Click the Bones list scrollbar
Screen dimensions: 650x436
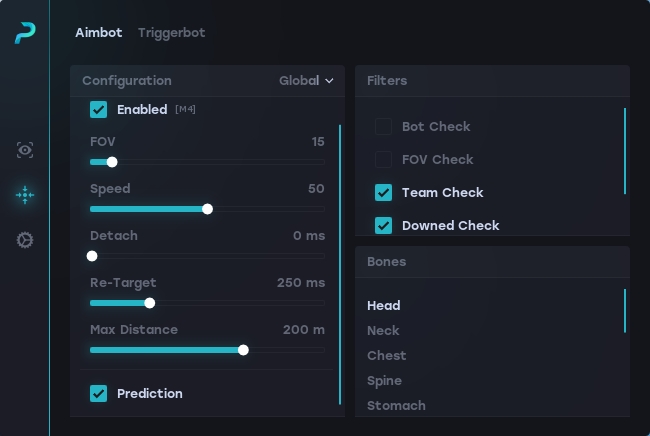625,311
